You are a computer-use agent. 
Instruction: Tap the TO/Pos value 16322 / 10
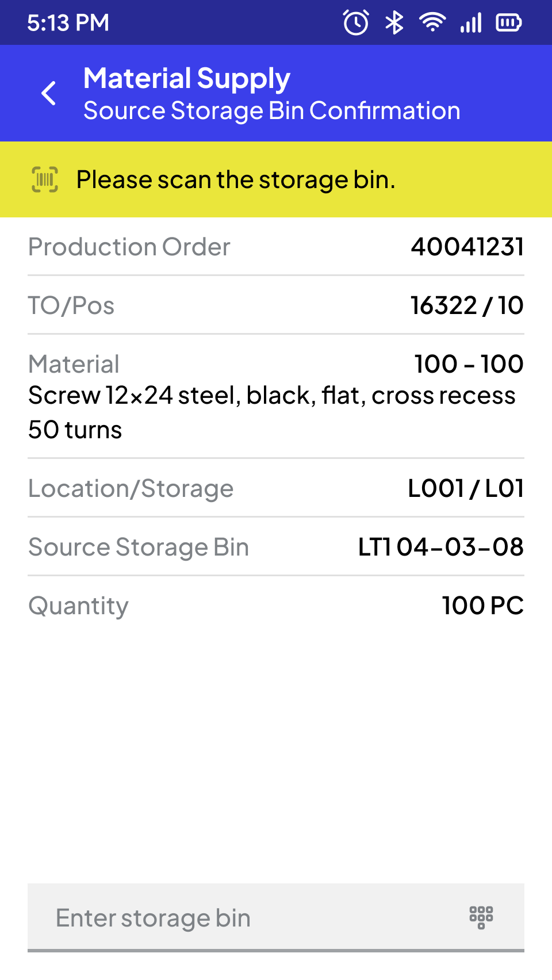pos(467,305)
